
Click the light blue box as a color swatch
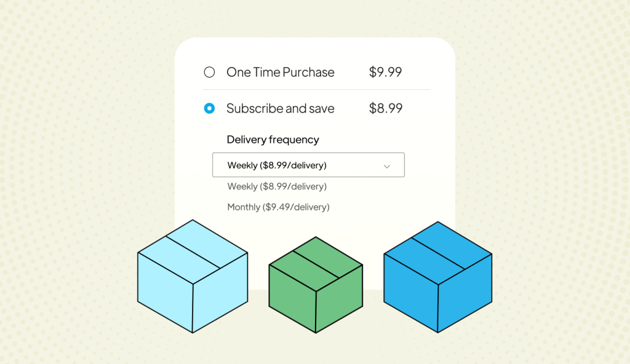click(x=193, y=277)
